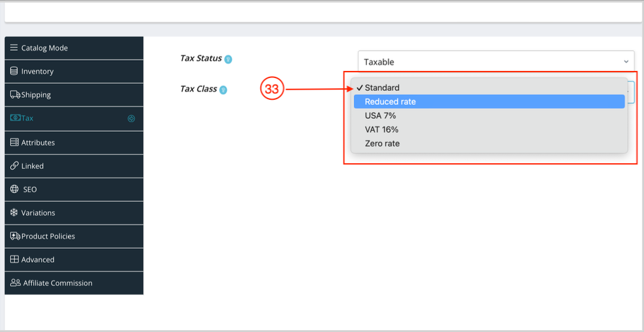Click the SEO globe icon

(14, 189)
